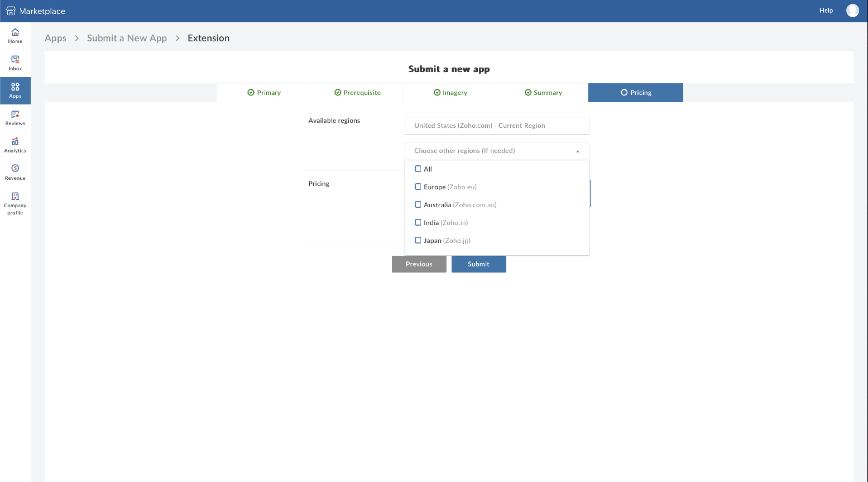Click the Previous button

(x=419, y=264)
